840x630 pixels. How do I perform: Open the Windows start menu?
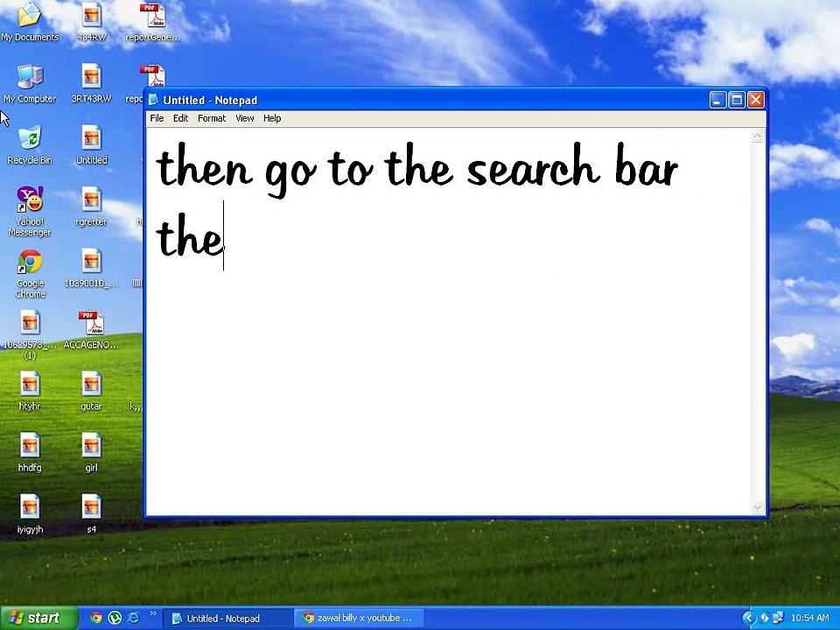click(38, 619)
